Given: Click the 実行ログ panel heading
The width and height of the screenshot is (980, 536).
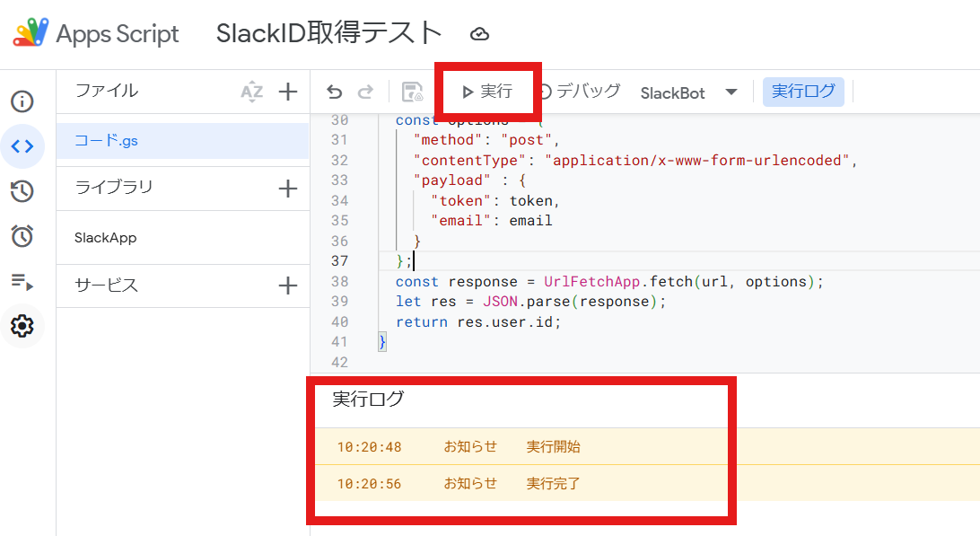Looking at the screenshot, I should click(368, 399).
